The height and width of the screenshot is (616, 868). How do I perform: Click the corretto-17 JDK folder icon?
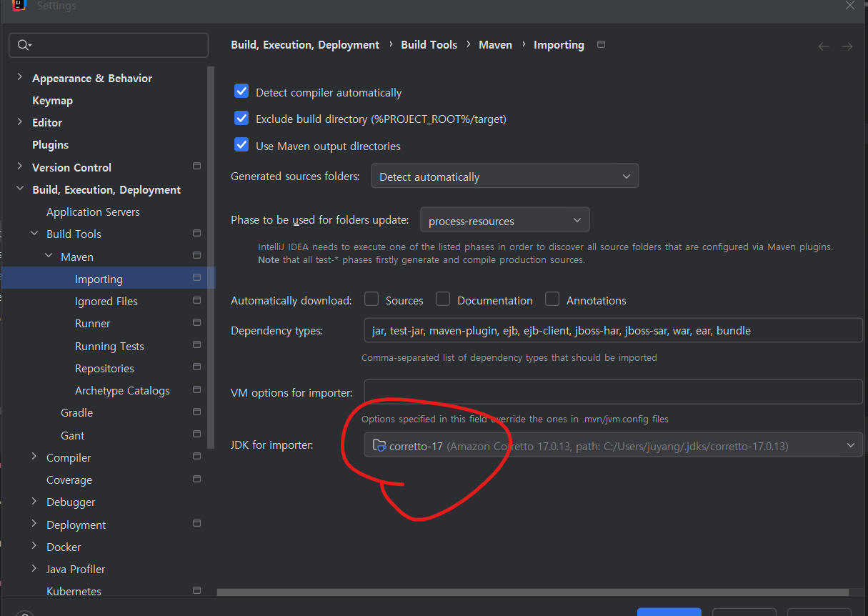click(x=379, y=446)
